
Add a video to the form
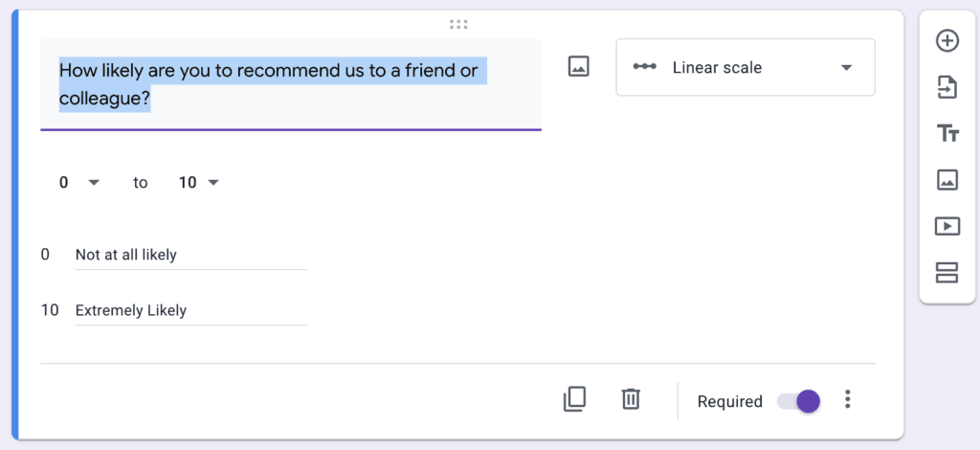[x=947, y=226]
